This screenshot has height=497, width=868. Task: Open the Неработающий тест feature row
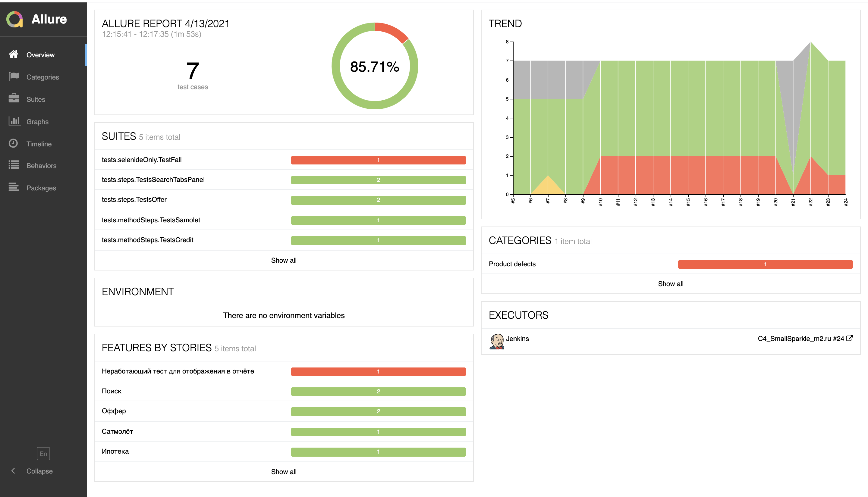tap(284, 371)
